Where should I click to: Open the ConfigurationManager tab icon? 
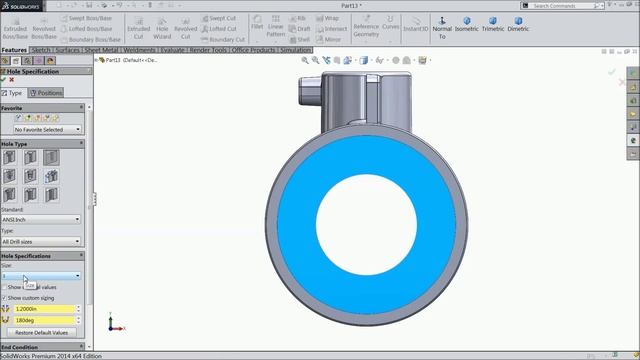tap(27, 61)
